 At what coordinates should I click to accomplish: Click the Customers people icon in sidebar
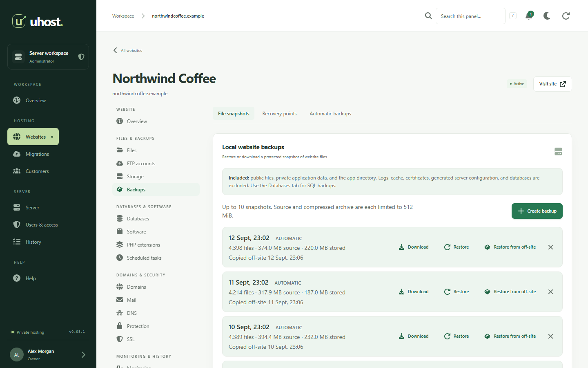coord(17,171)
